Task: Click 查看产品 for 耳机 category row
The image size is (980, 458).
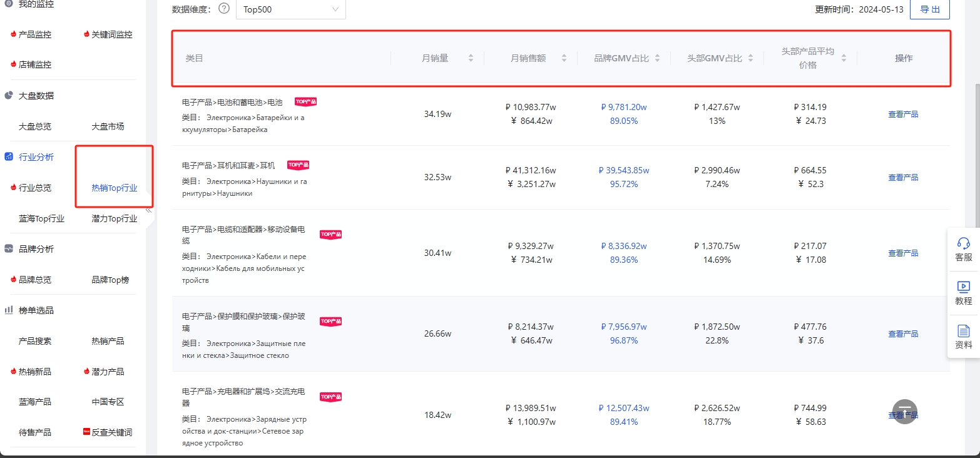Action: pyautogui.click(x=903, y=178)
